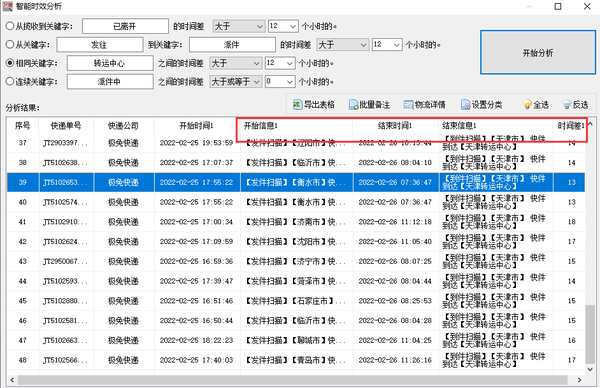The height and width of the screenshot is (388, 600).
Task: Open hours dropdown in 从揽收到关键字 row
Action: click(x=283, y=26)
